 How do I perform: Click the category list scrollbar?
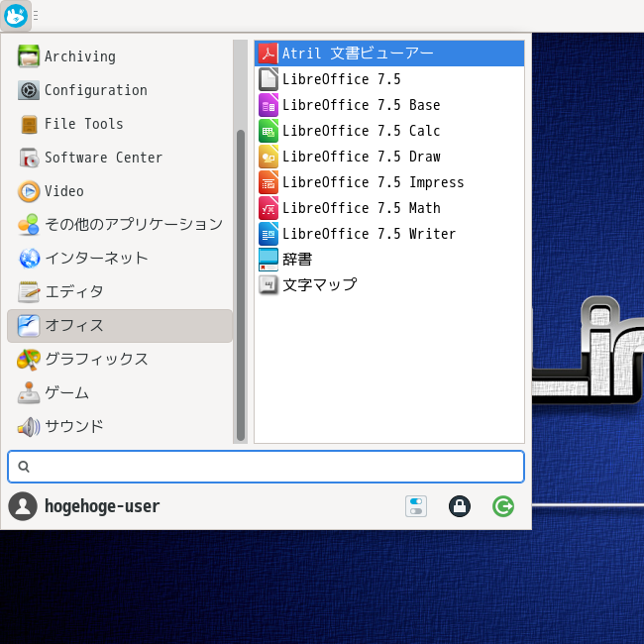point(241,285)
